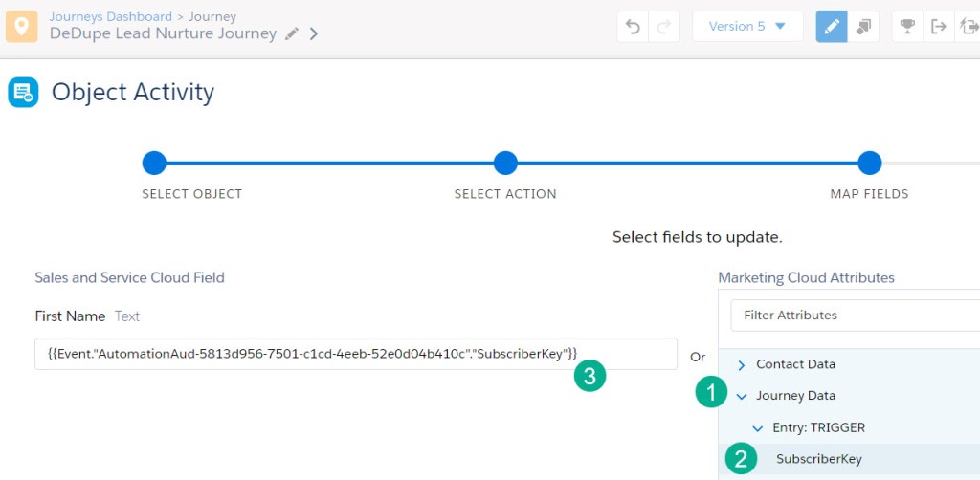
Task: Collapse the Journey Data node
Action: (742, 396)
